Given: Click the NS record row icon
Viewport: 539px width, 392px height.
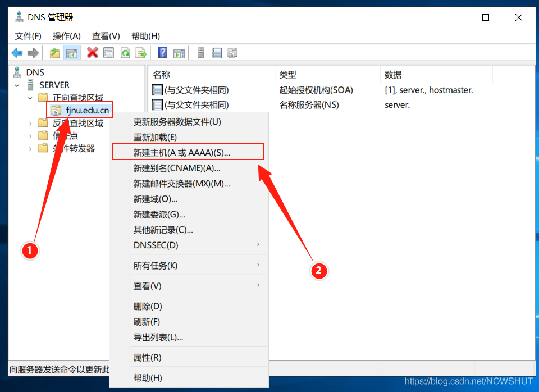Looking at the screenshot, I should point(157,104).
